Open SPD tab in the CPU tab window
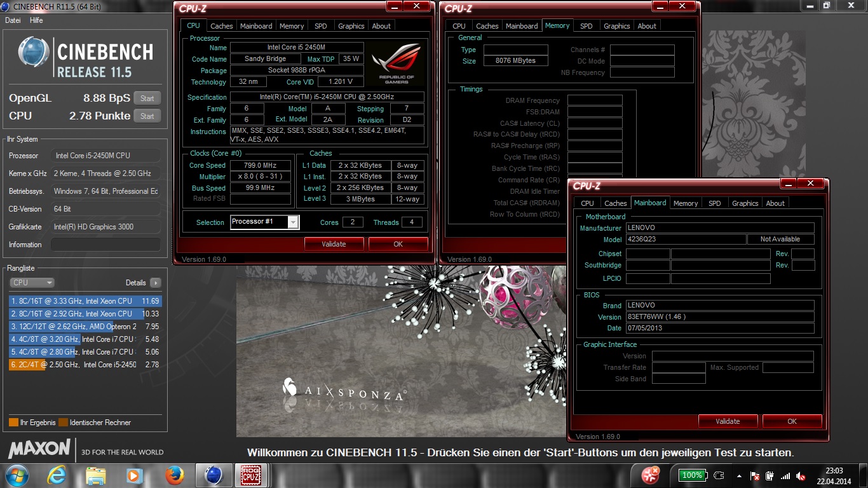The height and width of the screenshot is (488, 868). tap(321, 26)
